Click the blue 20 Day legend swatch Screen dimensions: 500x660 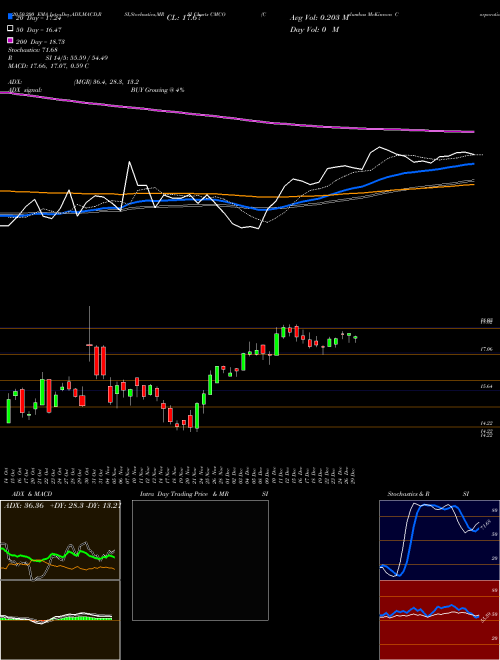click(x=10, y=17)
